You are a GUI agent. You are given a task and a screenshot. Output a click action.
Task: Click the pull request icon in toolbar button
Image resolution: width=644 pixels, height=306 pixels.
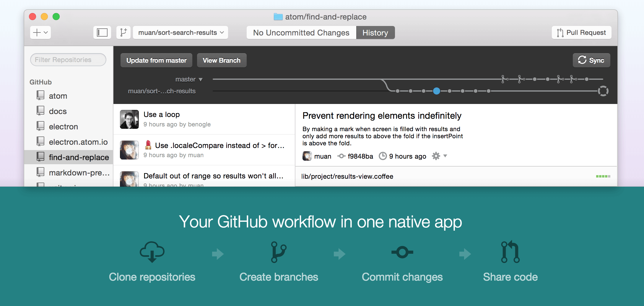[x=560, y=32]
